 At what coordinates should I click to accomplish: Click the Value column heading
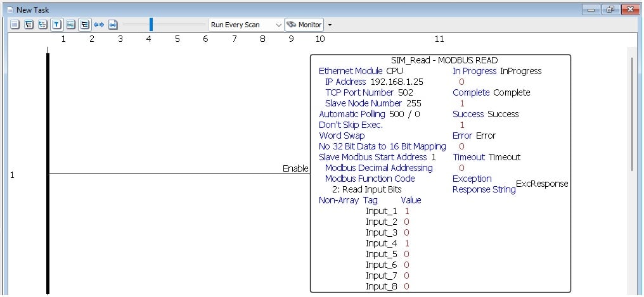click(411, 200)
